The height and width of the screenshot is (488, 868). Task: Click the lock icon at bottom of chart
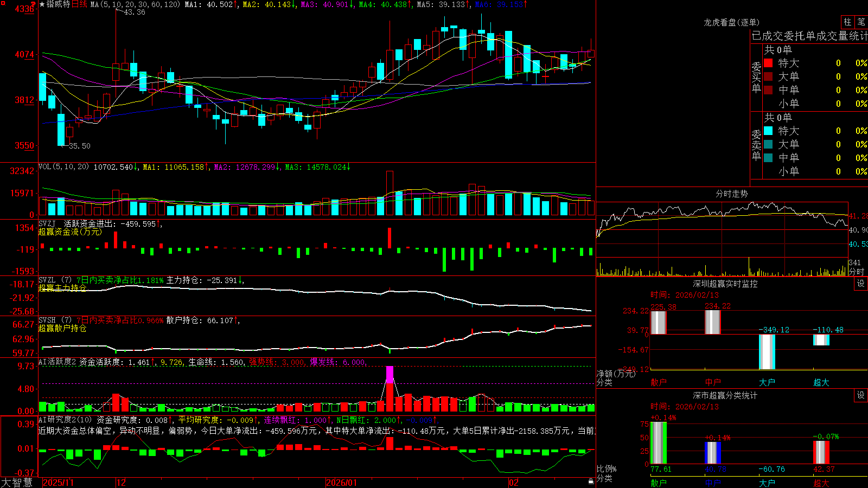(591, 481)
